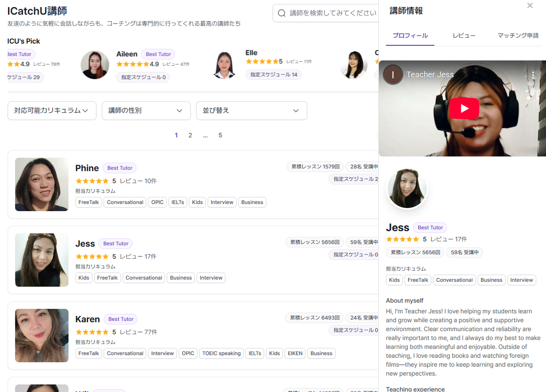Click the 59名 受講中 chip in info panel
The height and width of the screenshot is (392, 546).
tap(465, 252)
